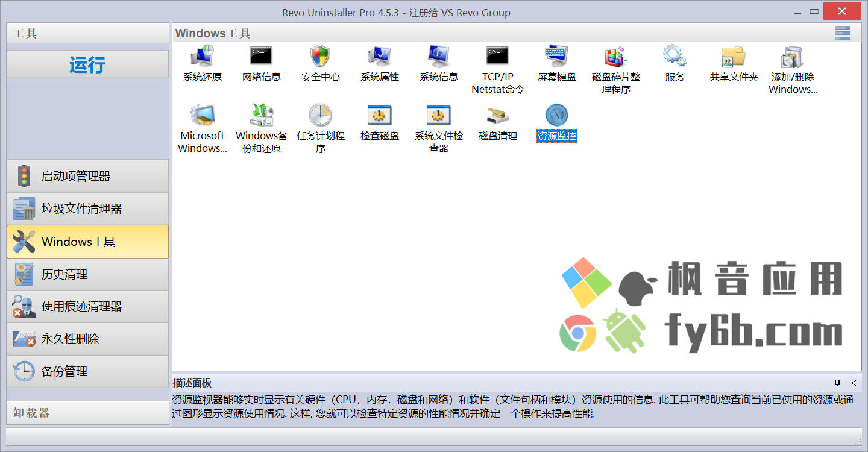The width and height of the screenshot is (868, 452).
Task: Open the 系统还原 tool icon
Action: [203, 57]
